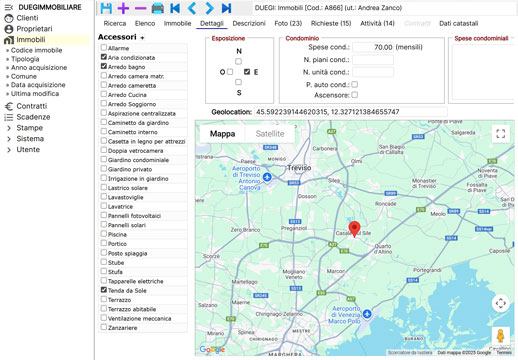
Task: Sort by Ultima modifica link
Action: (35, 94)
